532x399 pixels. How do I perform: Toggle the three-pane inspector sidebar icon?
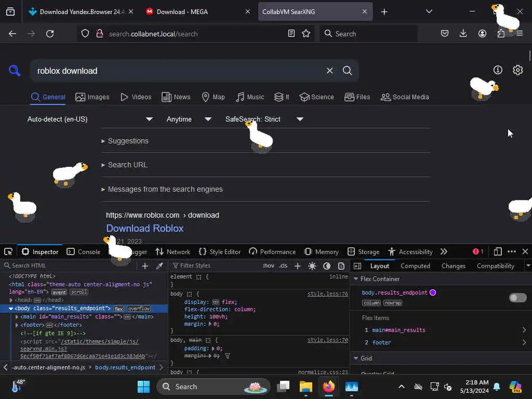tap(357, 266)
